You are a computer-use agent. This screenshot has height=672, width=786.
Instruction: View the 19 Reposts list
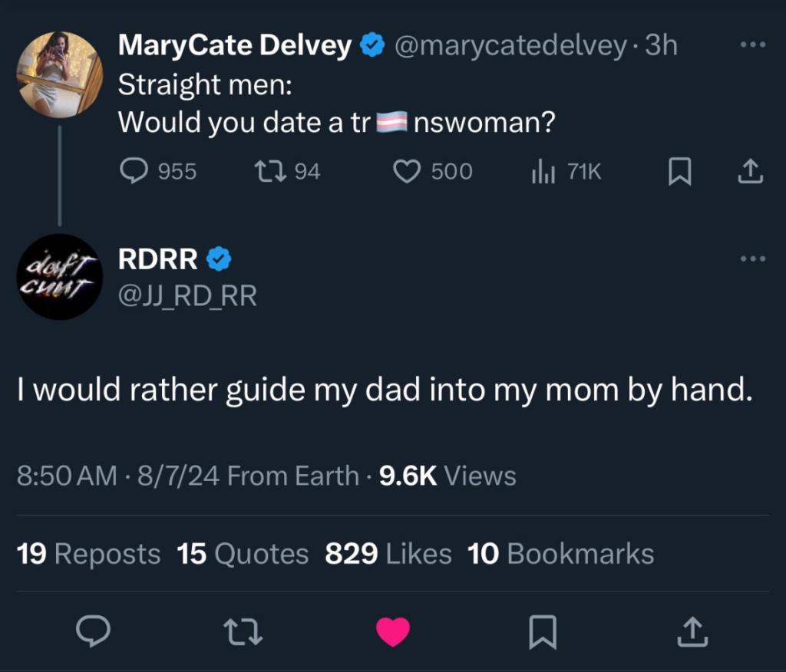point(88,553)
